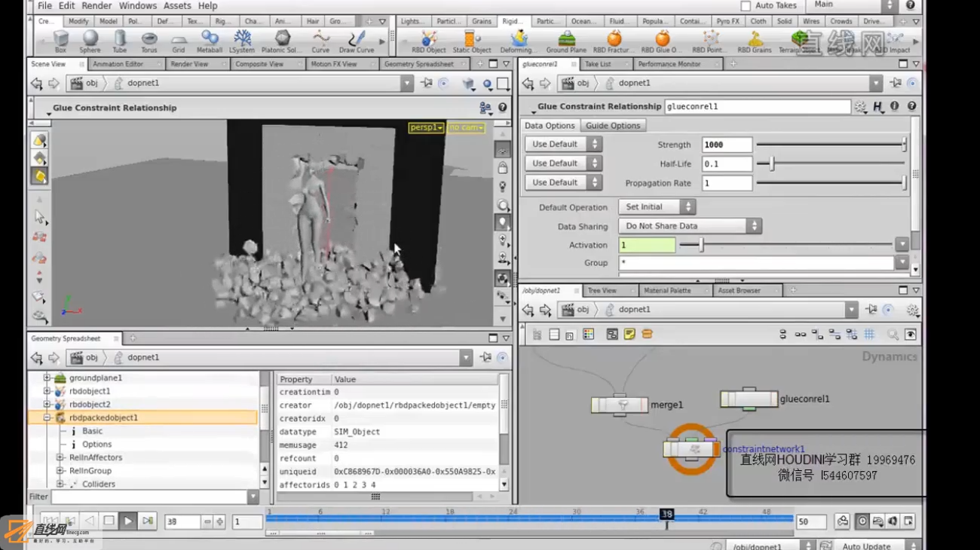Click the glueconrel1 node in network
The height and width of the screenshot is (550, 980).
coord(749,399)
